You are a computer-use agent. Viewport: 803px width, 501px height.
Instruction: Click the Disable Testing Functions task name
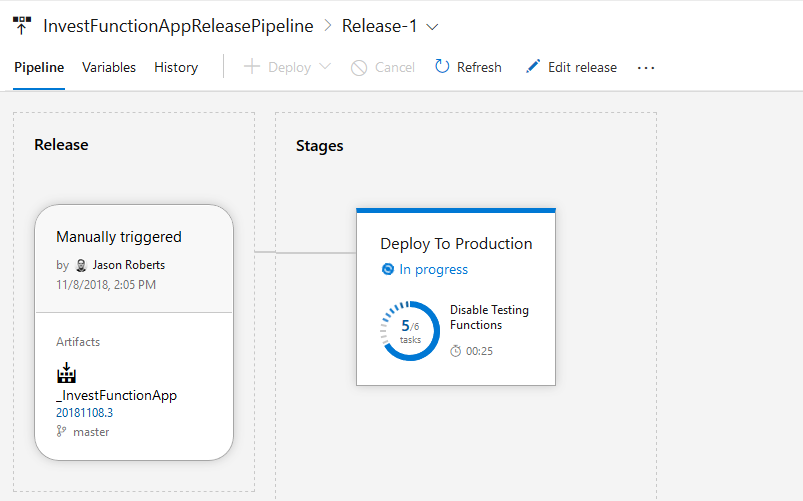(x=489, y=317)
